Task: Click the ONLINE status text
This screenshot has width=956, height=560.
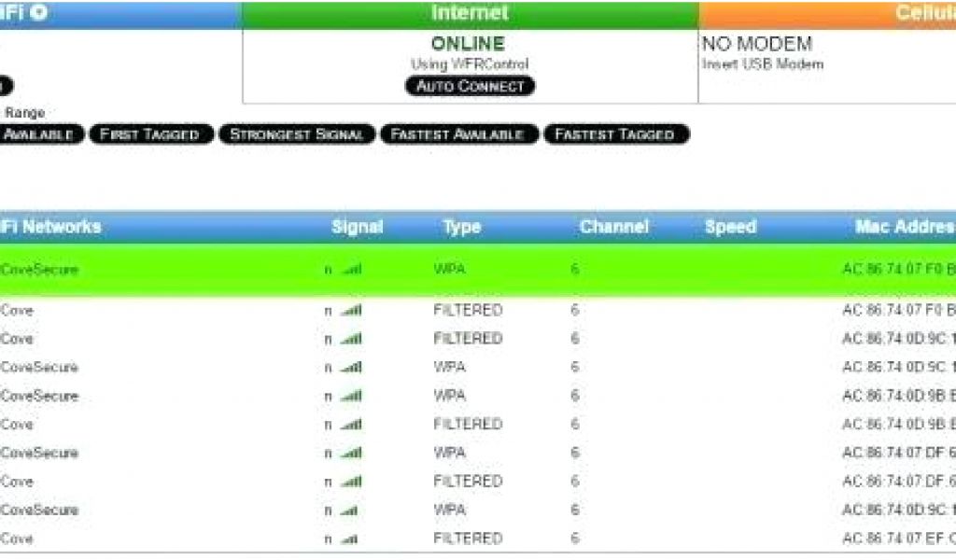Action: tap(468, 44)
